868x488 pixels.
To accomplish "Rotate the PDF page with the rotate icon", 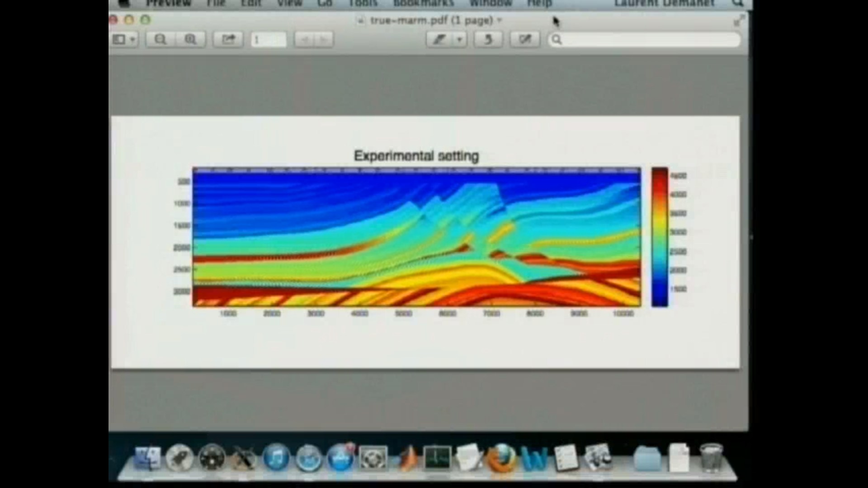I will 488,40.
